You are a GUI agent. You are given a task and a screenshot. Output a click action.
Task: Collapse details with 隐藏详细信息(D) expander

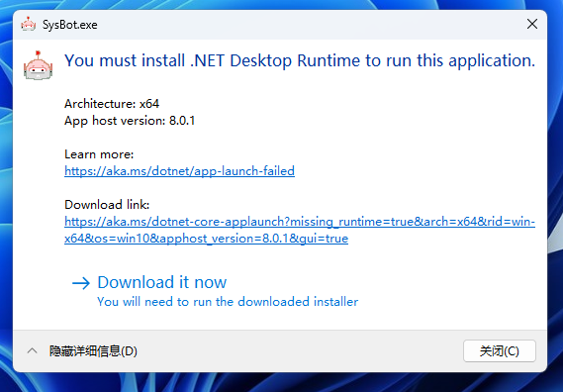(82, 351)
